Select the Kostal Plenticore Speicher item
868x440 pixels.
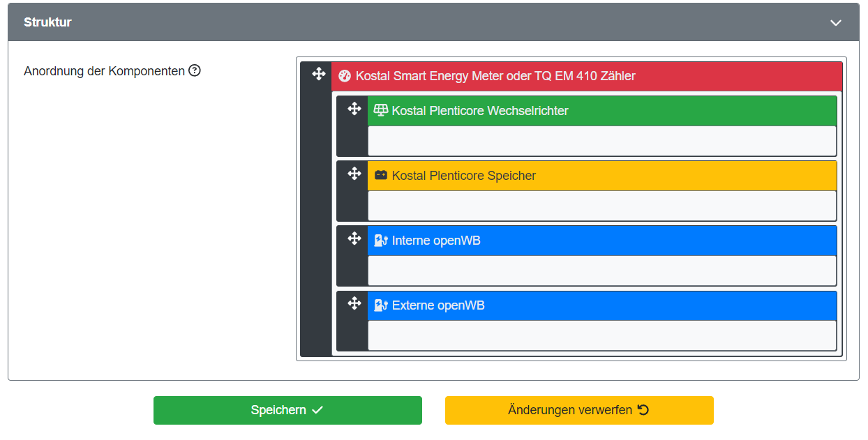point(464,176)
